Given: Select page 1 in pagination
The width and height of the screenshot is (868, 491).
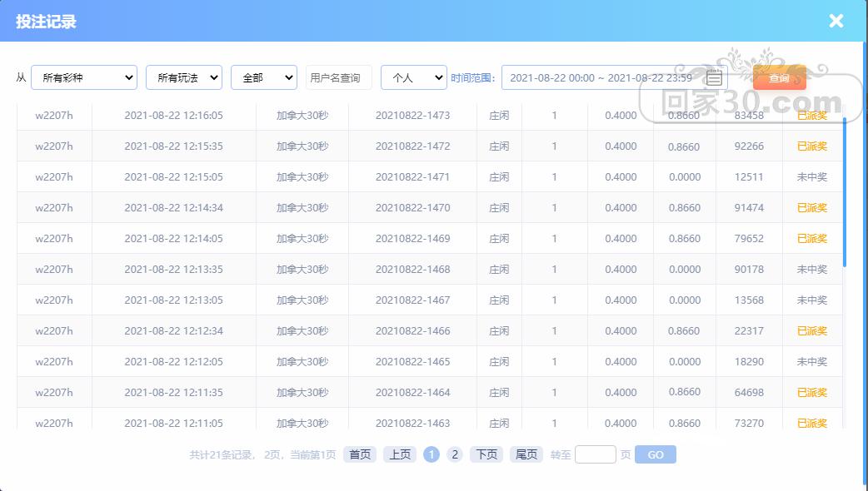Looking at the screenshot, I should 432,454.
